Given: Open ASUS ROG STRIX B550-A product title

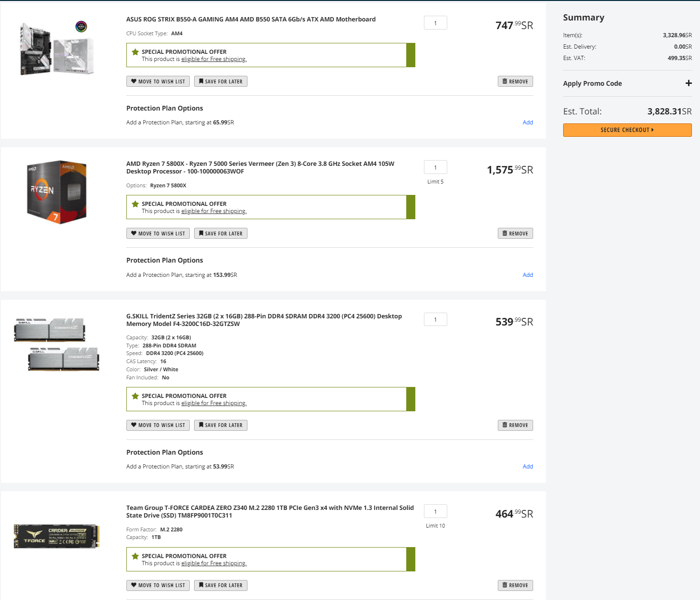Looking at the screenshot, I should [x=251, y=20].
